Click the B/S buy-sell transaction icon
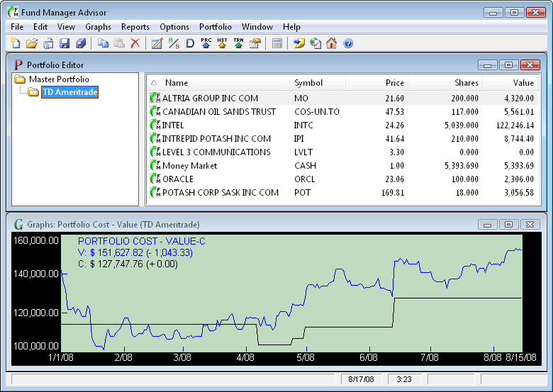Screen dimensions: 553x392 pos(174,43)
